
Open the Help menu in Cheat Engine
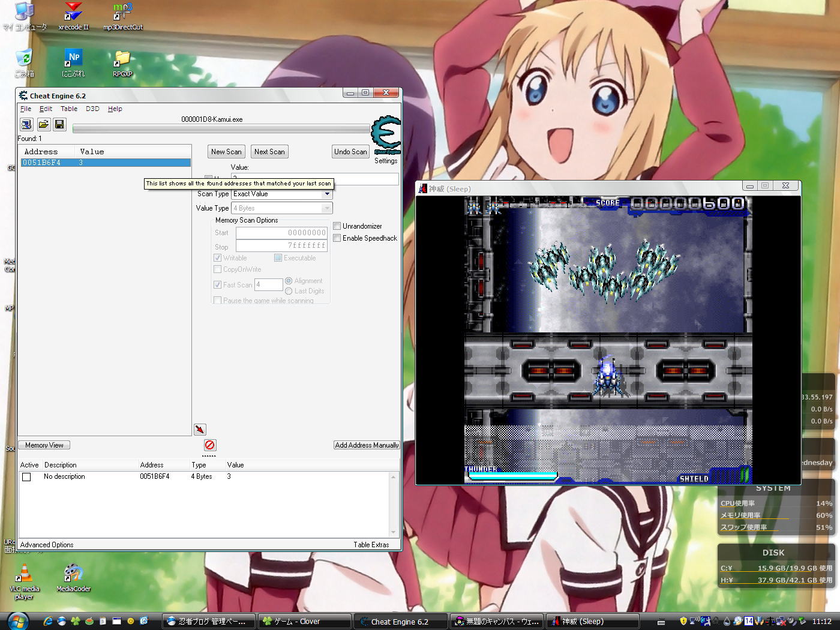[115, 109]
